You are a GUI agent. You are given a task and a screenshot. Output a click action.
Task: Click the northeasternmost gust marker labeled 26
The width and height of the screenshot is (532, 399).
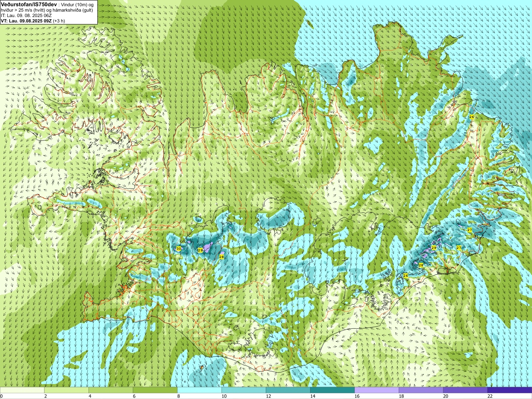coord(471,117)
